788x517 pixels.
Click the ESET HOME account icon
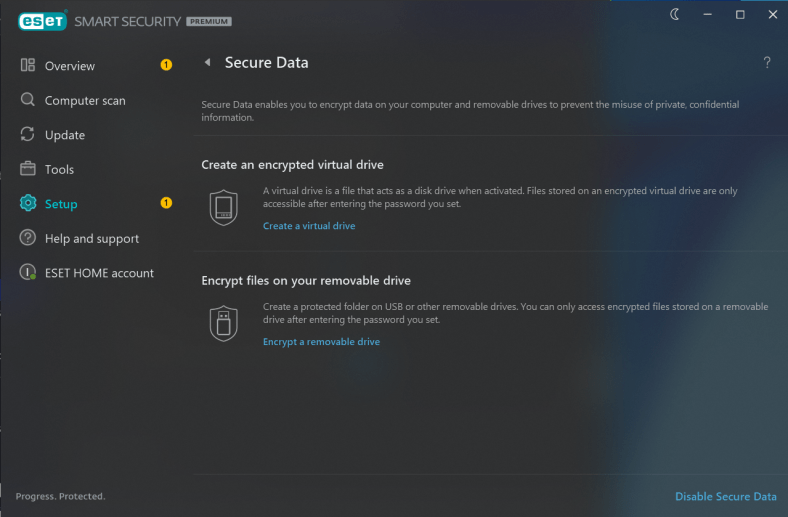(x=28, y=272)
